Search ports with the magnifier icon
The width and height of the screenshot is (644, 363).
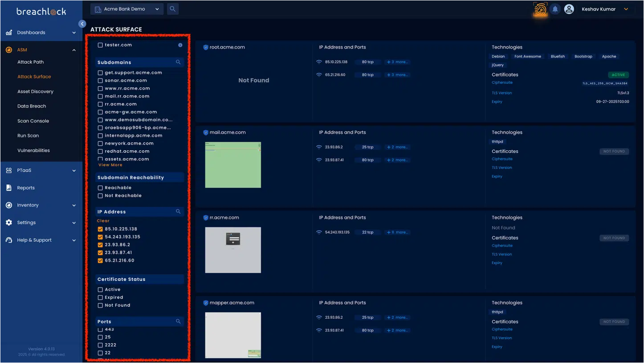(178, 322)
